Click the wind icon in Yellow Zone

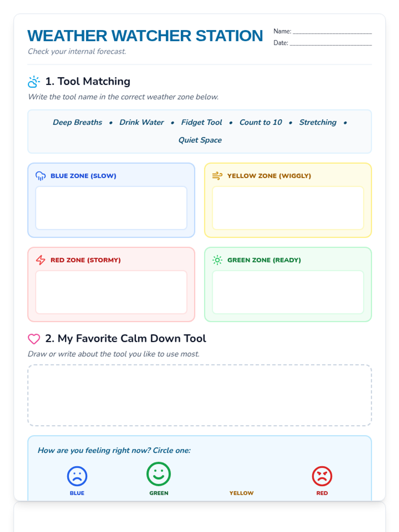tap(217, 176)
